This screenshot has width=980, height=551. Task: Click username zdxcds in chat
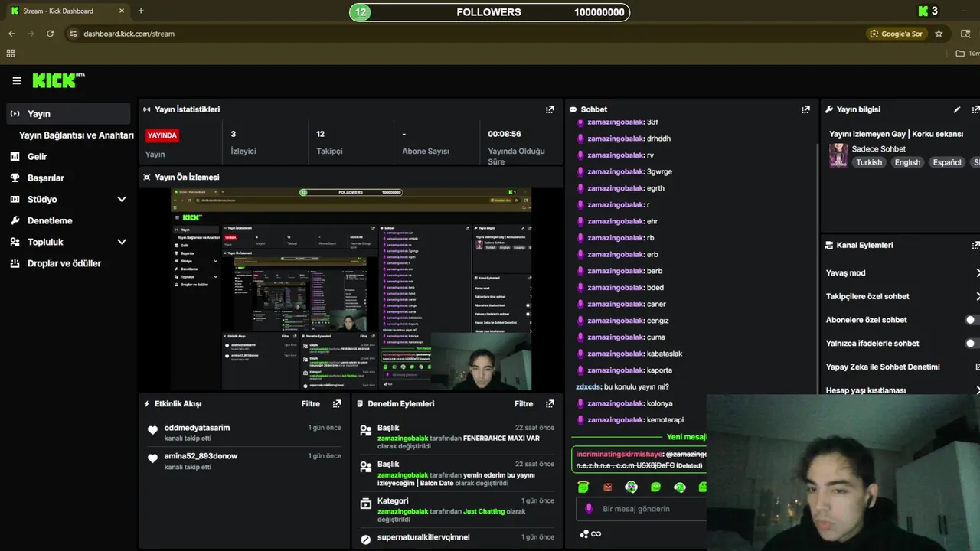[588, 386]
